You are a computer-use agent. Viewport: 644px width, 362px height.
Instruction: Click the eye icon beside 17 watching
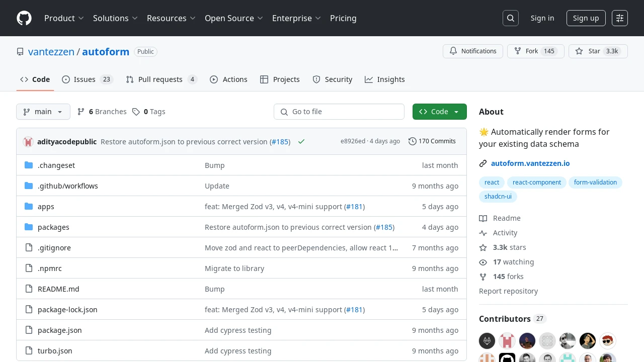[483, 262]
